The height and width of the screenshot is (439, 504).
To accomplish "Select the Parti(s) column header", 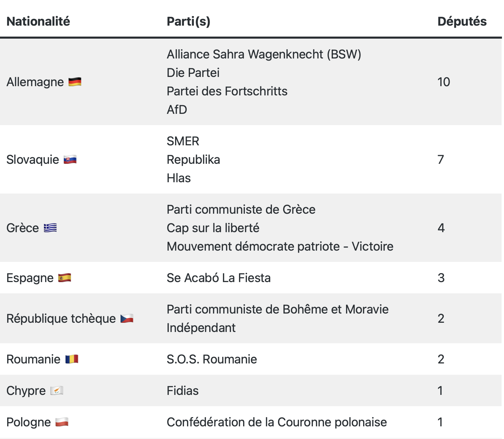I will tap(188, 22).
